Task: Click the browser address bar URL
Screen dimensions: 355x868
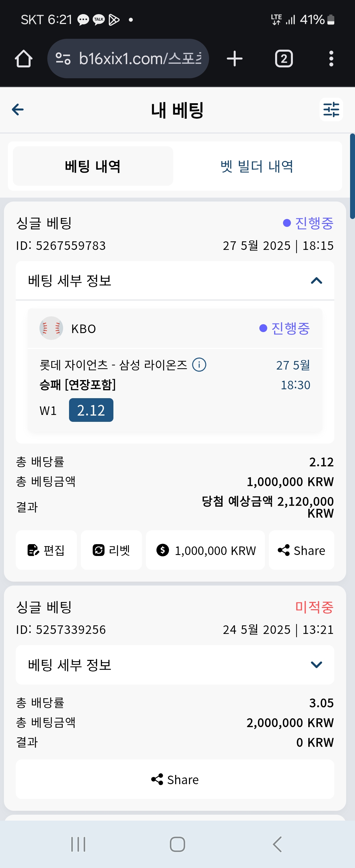Action: (x=140, y=59)
